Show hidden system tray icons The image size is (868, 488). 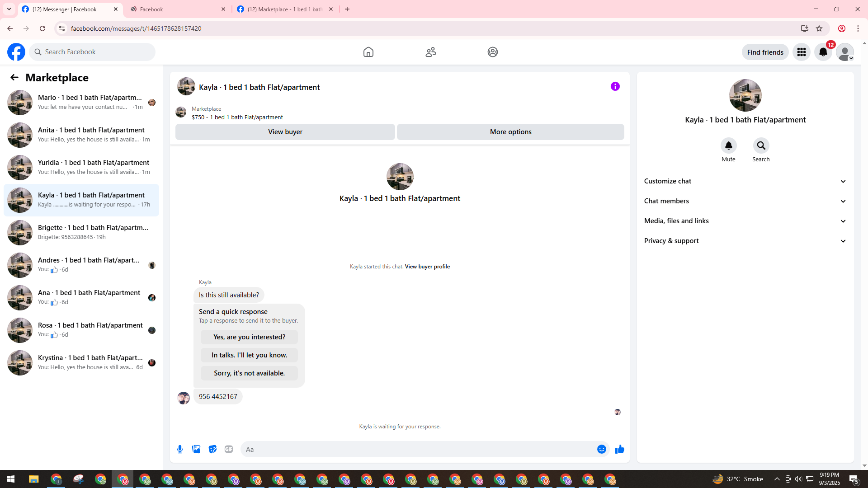coord(777,479)
